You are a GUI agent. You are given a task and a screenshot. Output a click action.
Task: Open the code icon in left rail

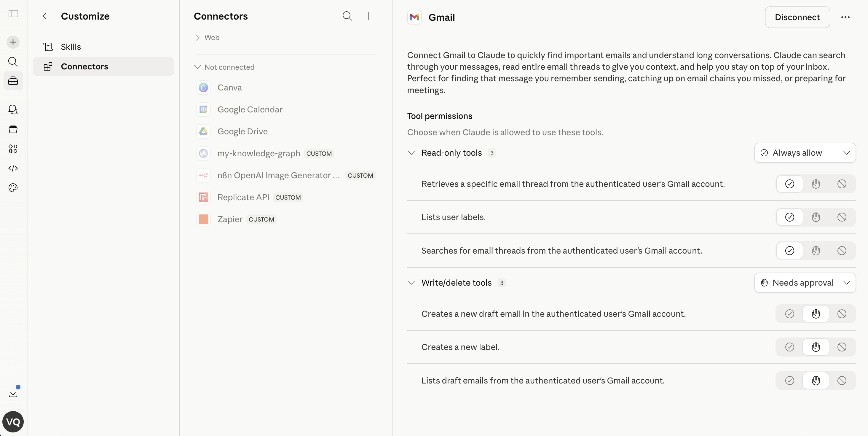coord(13,168)
